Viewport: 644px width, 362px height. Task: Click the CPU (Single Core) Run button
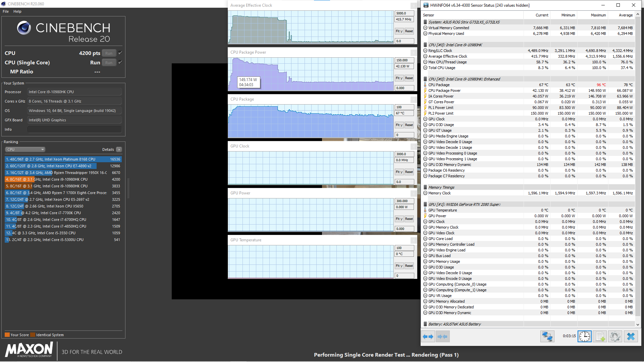[x=109, y=62]
